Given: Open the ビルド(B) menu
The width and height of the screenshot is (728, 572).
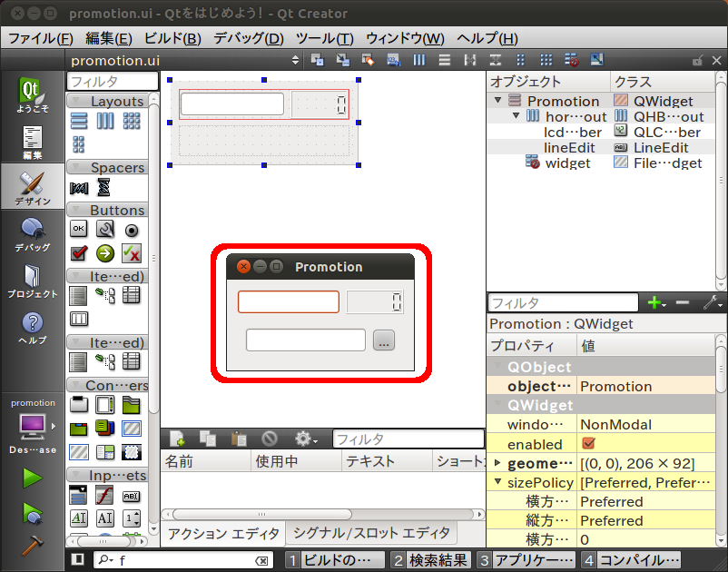Looking at the screenshot, I should click(x=172, y=38).
